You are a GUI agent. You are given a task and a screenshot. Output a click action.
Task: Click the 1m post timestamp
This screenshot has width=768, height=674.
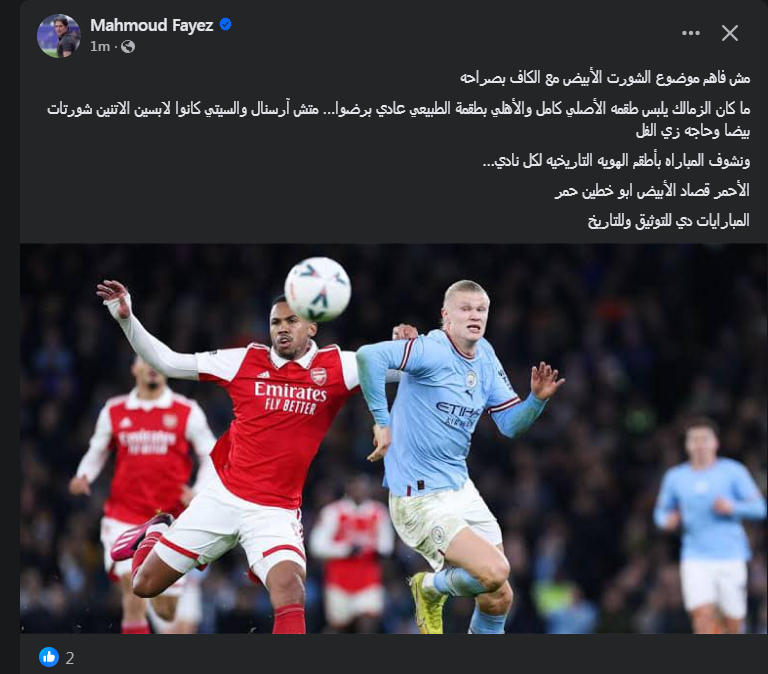(100, 47)
